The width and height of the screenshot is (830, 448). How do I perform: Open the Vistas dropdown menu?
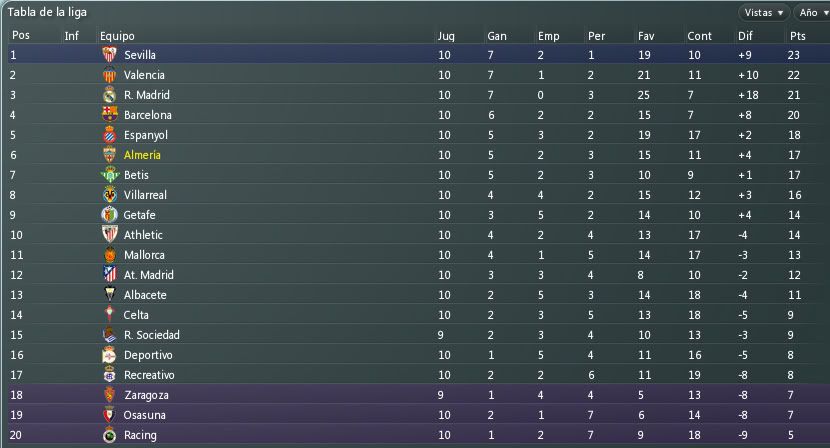click(764, 13)
